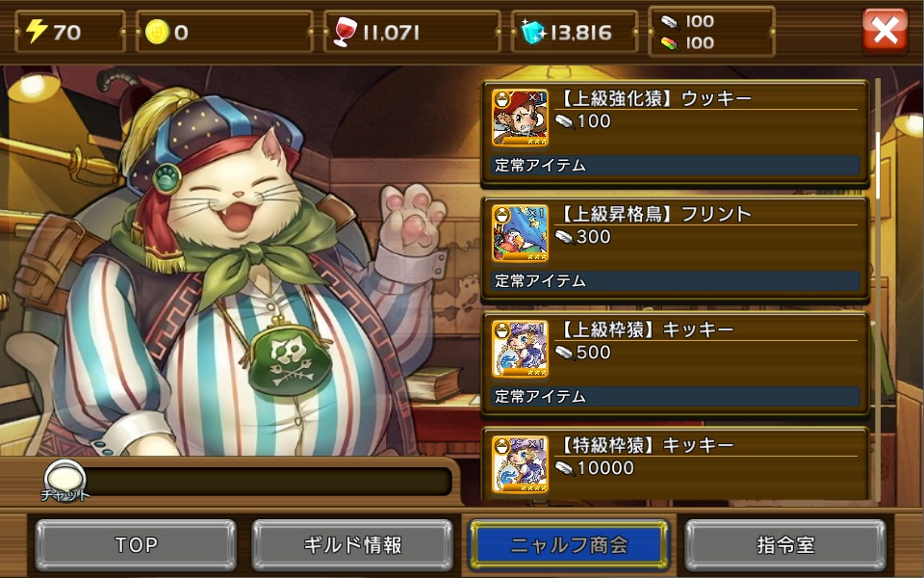The width and height of the screenshot is (924, 578).
Task: Buy 【上級昇格鳥】フリント for 300 feathers
Action: pyautogui.click(x=676, y=250)
